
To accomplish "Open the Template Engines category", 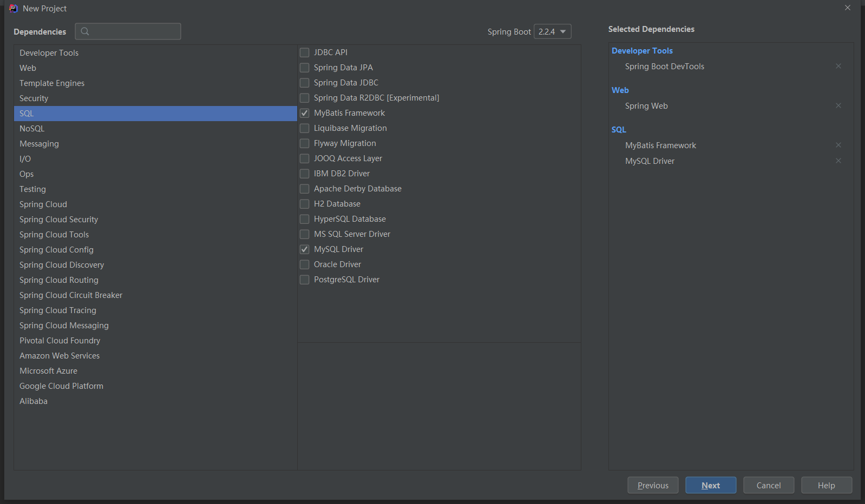I will tap(155, 83).
